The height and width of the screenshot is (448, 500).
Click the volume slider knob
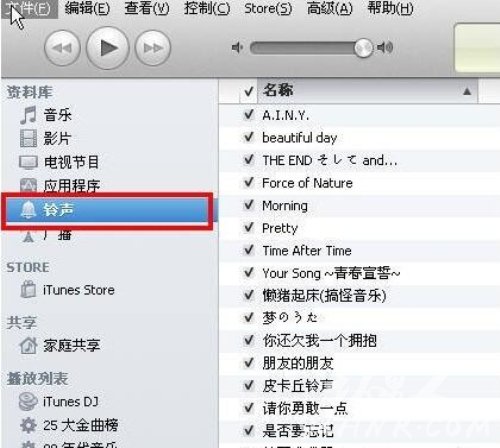tap(363, 48)
